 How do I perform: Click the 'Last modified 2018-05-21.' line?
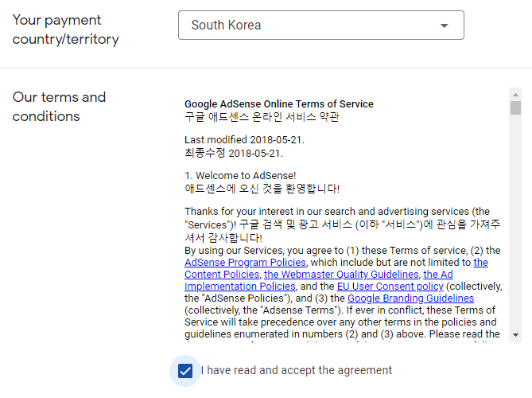coord(244,140)
